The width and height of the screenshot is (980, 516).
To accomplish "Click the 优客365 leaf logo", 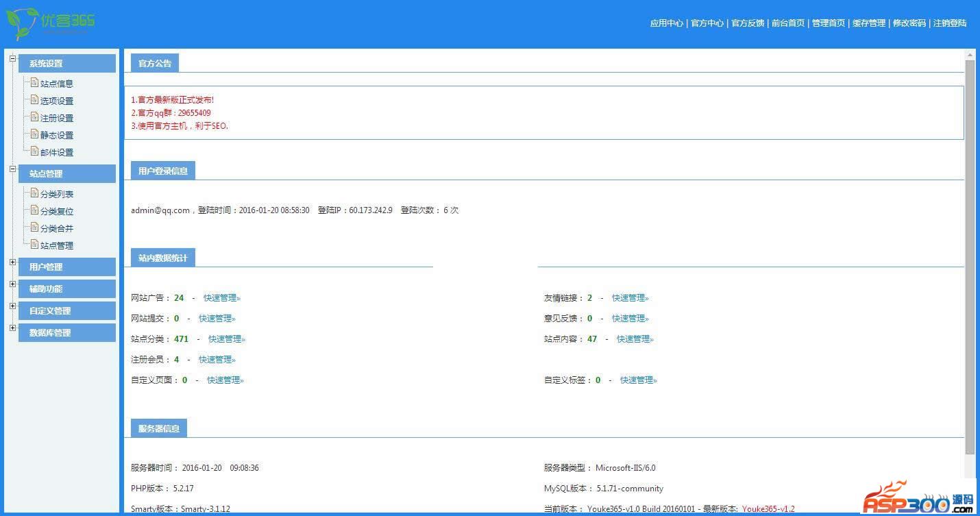I will click(49, 23).
